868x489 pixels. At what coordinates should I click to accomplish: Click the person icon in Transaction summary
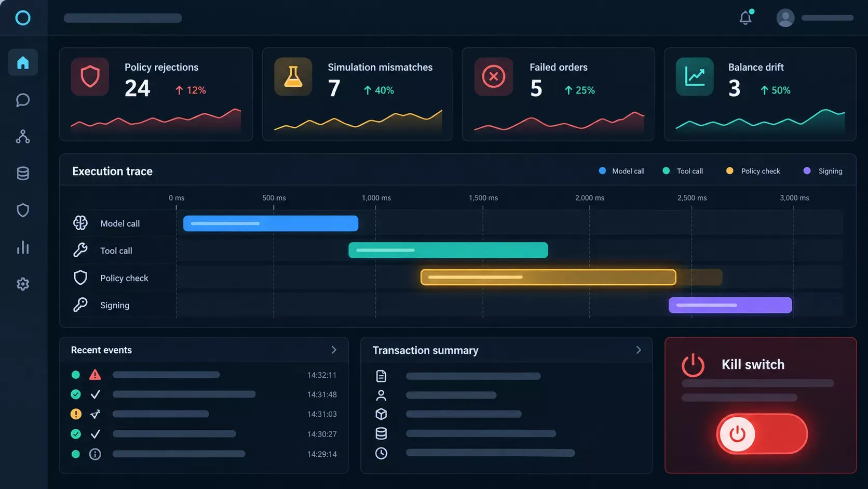pos(381,395)
